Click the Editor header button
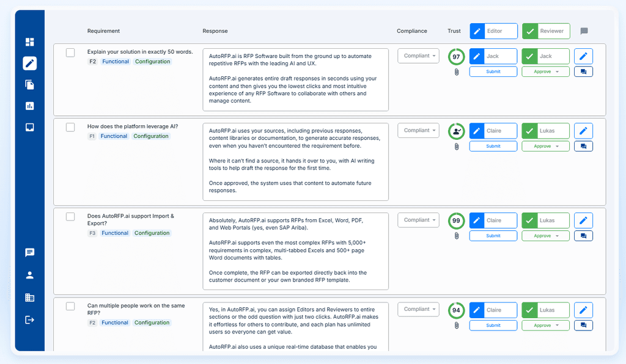The height and width of the screenshot is (364, 626). pos(493,31)
